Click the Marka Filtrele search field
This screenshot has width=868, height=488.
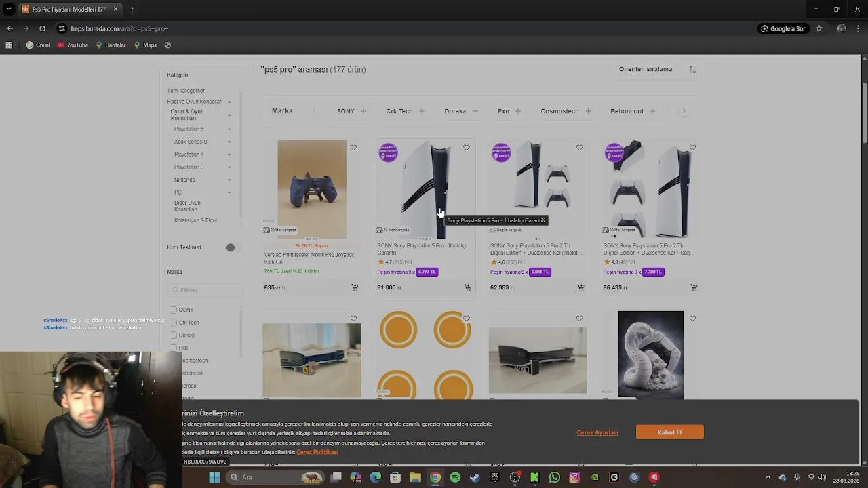click(x=205, y=290)
